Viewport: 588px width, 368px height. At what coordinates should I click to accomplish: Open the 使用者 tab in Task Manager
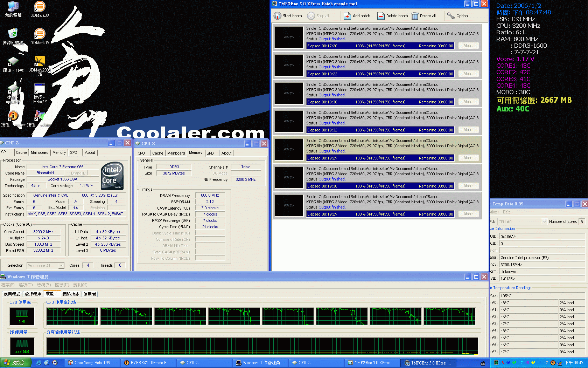click(90, 294)
